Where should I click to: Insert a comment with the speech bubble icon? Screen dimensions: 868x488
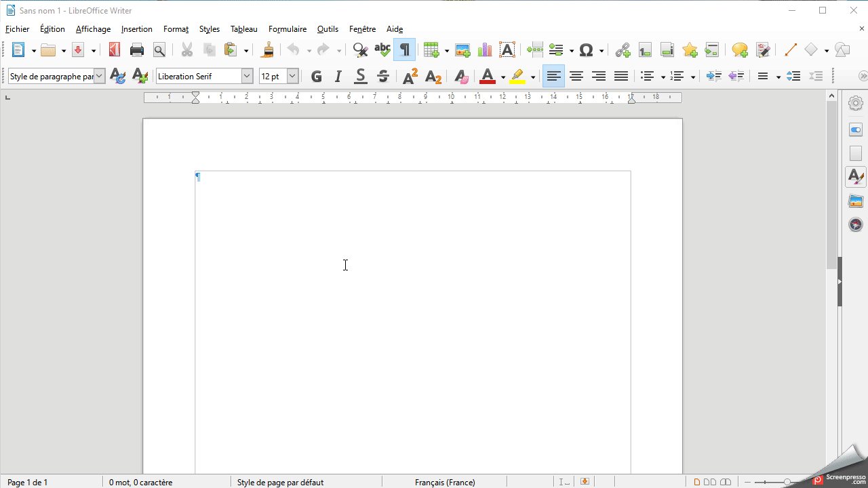coord(740,49)
